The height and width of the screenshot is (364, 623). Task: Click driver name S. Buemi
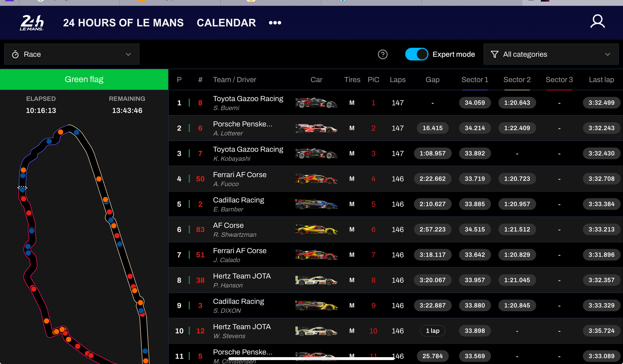(226, 108)
